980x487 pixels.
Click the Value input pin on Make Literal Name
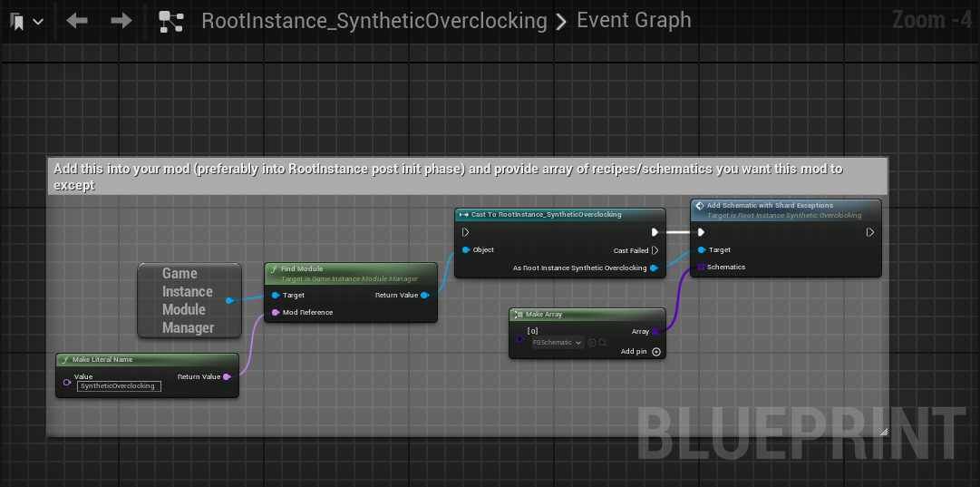click(x=67, y=382)
